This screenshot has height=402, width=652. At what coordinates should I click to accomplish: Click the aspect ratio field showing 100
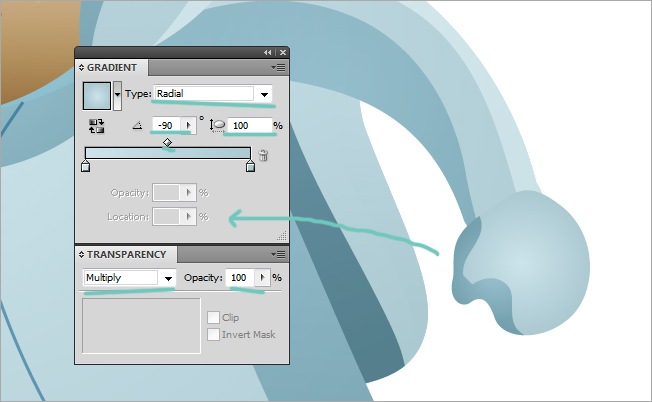(x=250, y=126)
